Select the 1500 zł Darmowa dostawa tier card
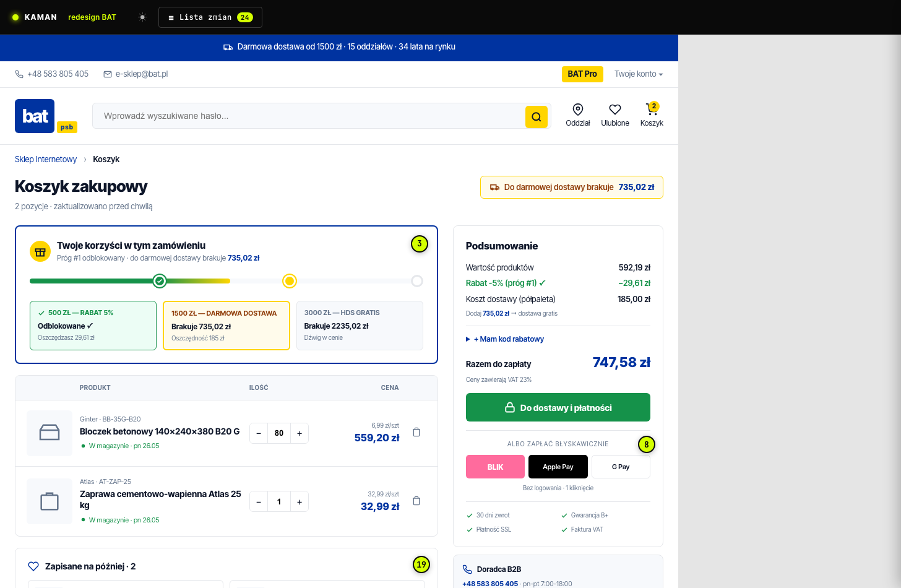The height and width of the screenshot is (588, 901). 226,326
